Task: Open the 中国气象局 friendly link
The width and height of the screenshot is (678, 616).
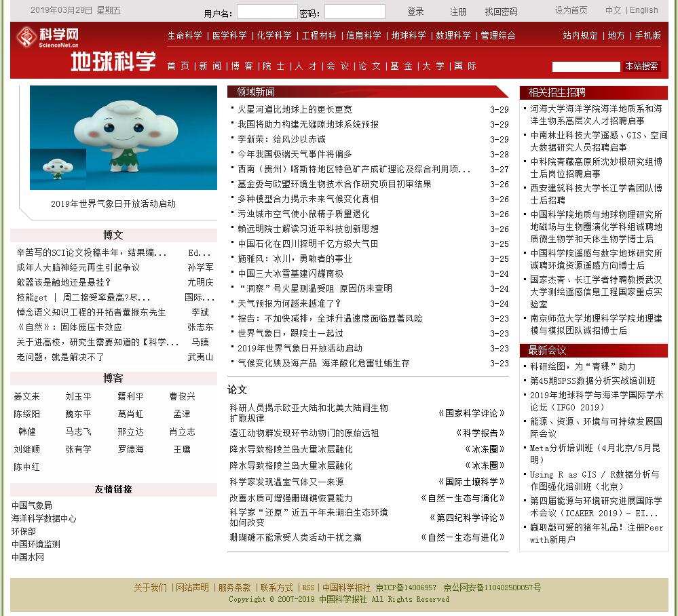Action: pos(31,505)
